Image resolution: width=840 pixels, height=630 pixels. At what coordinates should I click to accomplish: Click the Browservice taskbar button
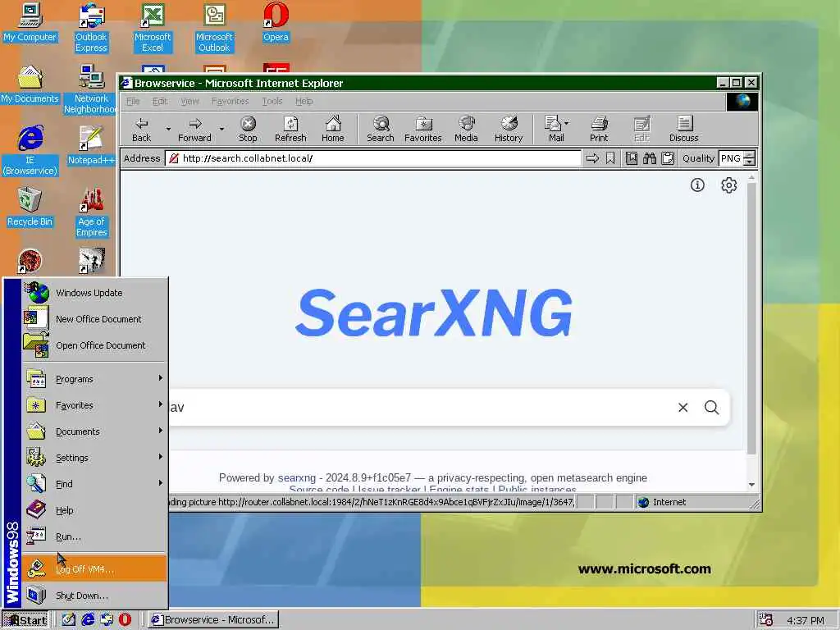213,620
